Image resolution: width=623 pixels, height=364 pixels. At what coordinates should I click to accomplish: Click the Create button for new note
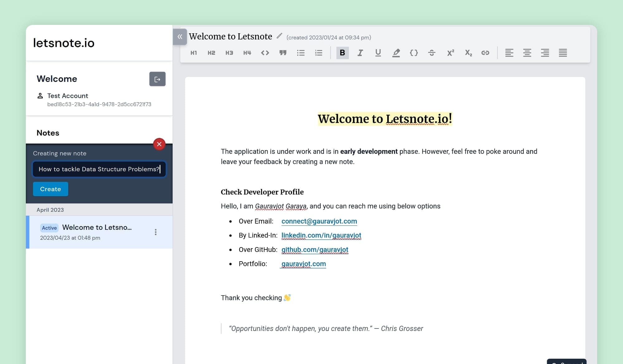[50, 188]
